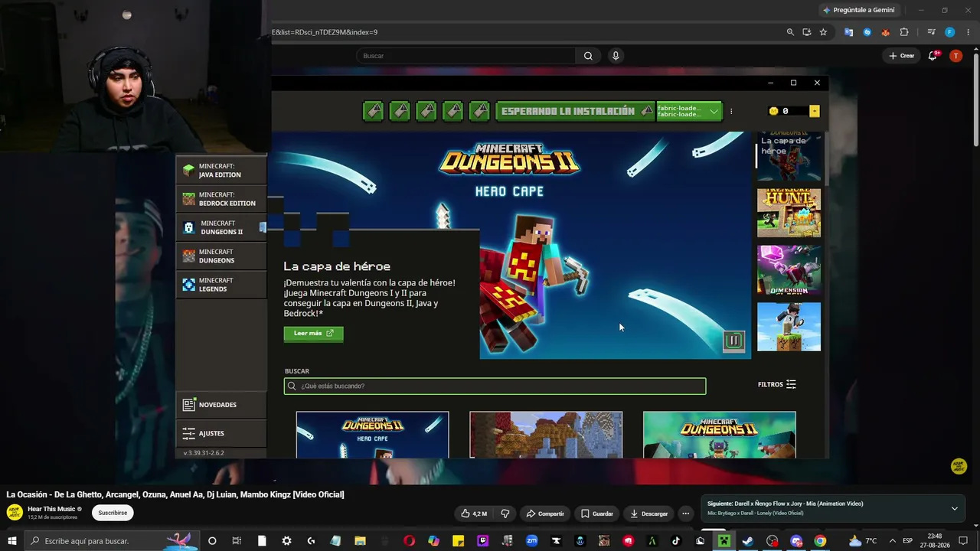Like the video showing 4,2 M
980x551 pixels.
(474, 514)
